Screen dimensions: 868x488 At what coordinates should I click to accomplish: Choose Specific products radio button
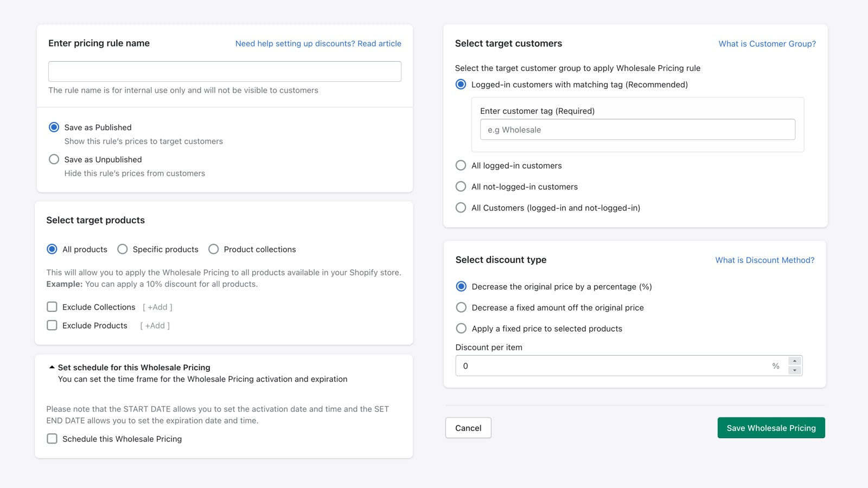coord(123,249)
